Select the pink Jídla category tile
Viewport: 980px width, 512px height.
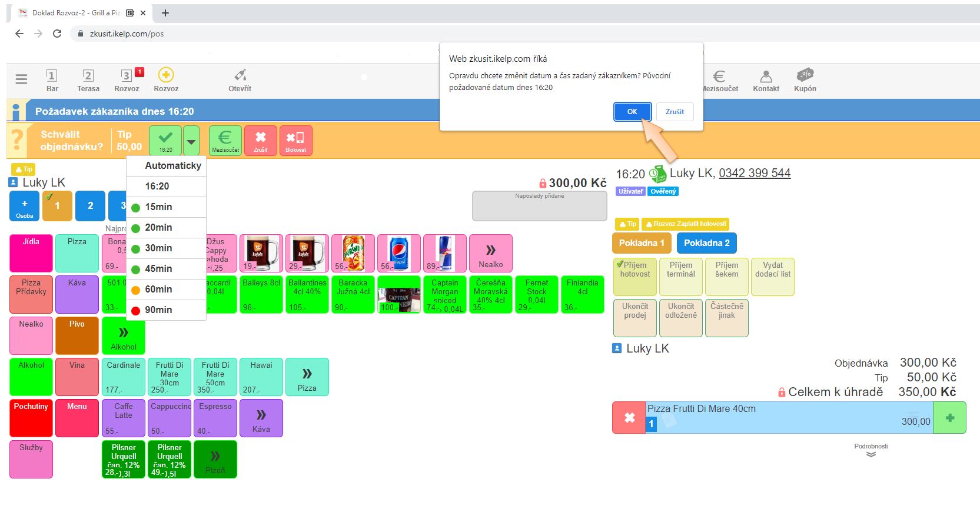tap(31, 253)
